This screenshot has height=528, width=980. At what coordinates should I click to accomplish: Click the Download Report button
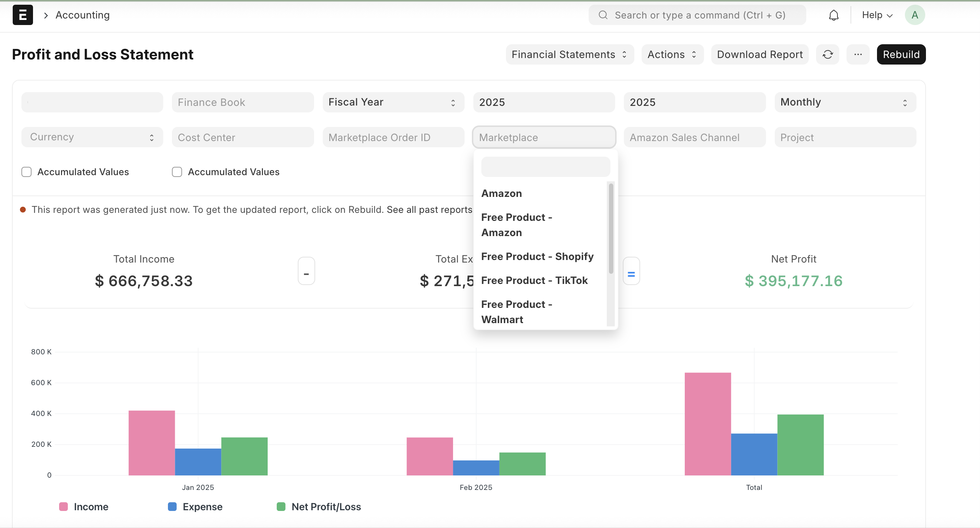pyautogui.click(x=759, y=54)
